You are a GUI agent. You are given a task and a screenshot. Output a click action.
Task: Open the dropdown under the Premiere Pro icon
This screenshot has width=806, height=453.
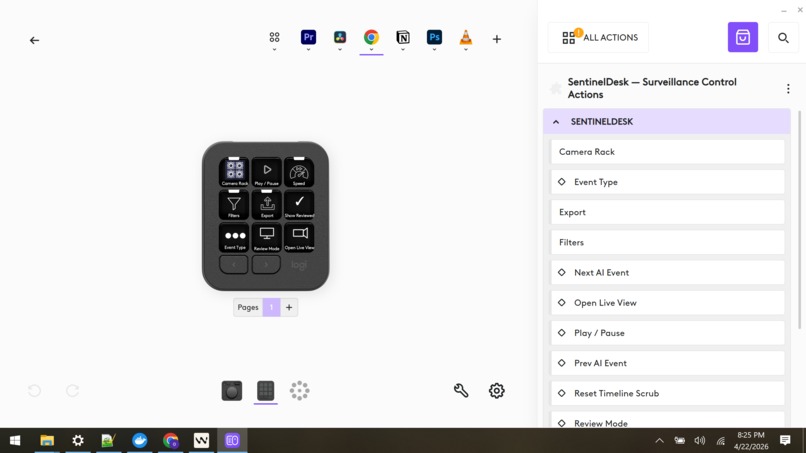click(x=308, y=50)
